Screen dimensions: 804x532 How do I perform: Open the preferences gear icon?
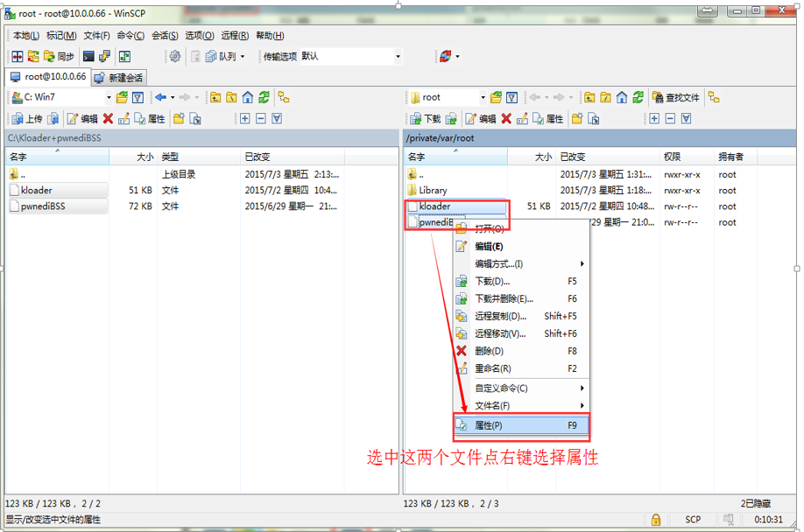pos(175,56)
